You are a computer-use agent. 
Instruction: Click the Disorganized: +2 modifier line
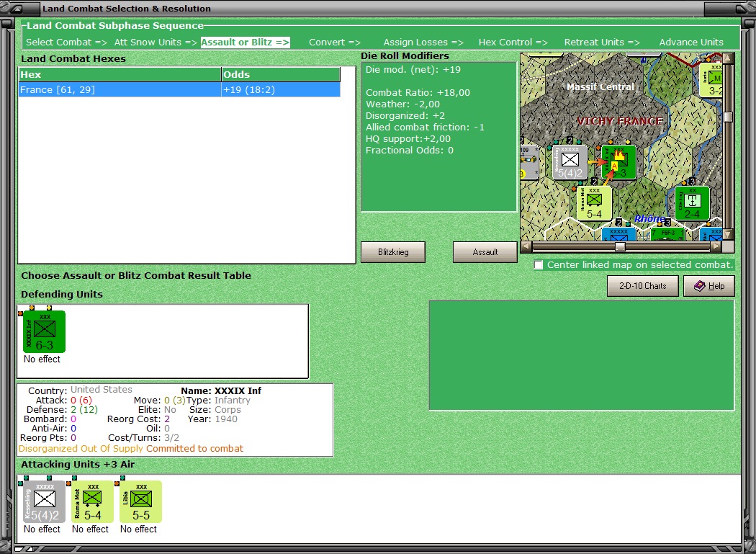point(405,116)
